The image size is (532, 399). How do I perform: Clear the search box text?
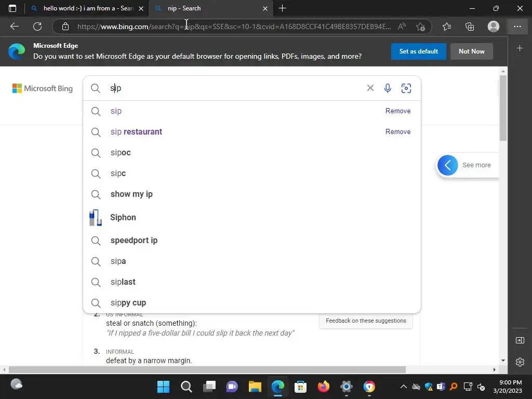pos(370,88)
